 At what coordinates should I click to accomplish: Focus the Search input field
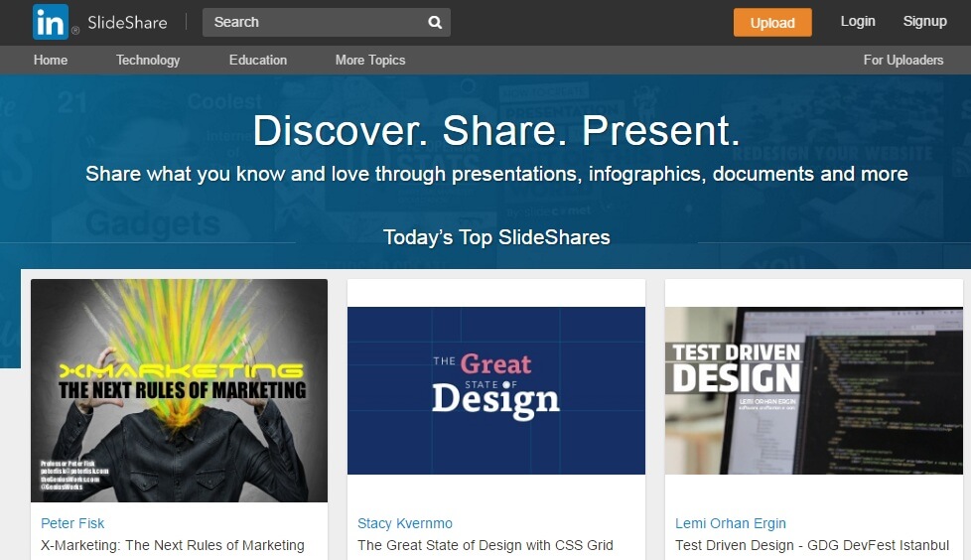(x=327, y=22)
